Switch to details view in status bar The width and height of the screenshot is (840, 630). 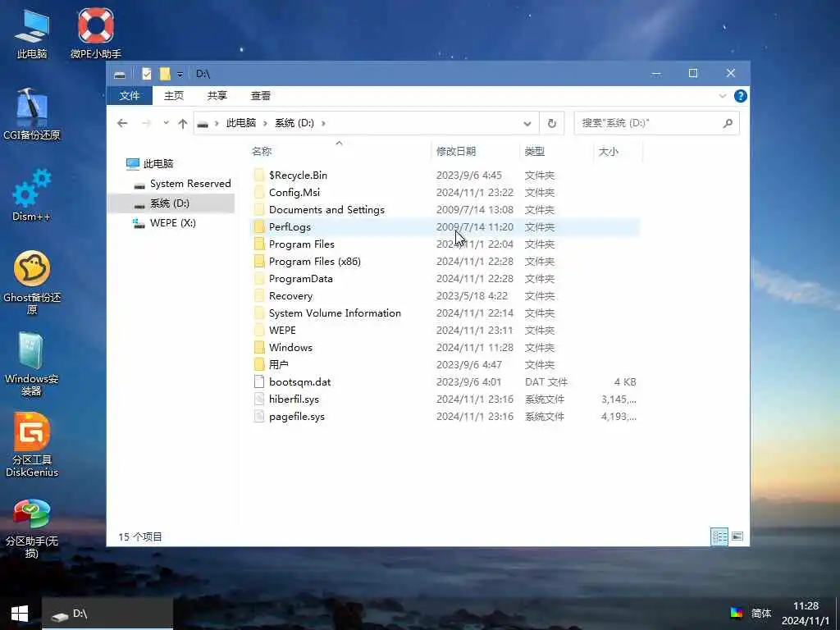click(719, 536)
